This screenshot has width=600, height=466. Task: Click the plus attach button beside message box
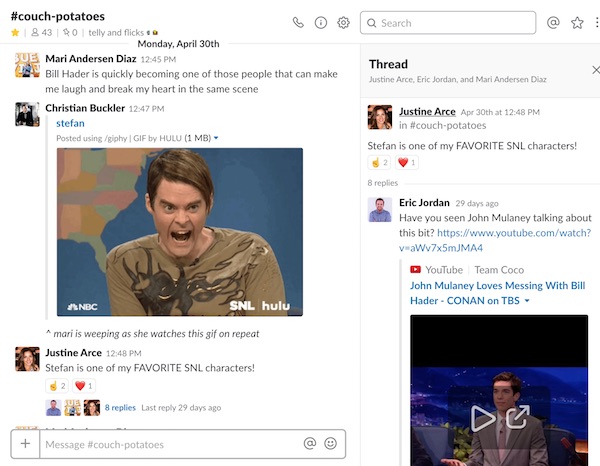(x=24, y=443)
